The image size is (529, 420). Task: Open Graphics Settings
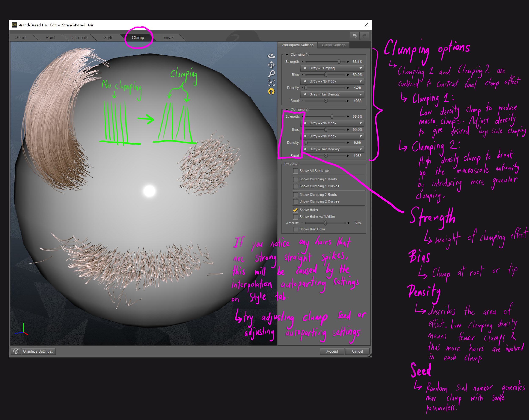point(38,351)
